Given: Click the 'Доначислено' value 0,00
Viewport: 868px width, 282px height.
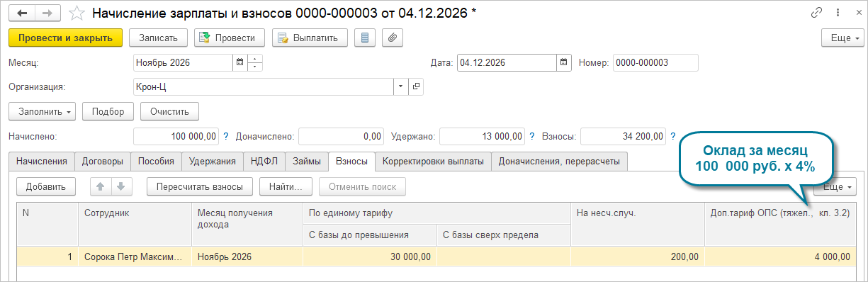Looking at the screenshot, I should coord(341,136).
